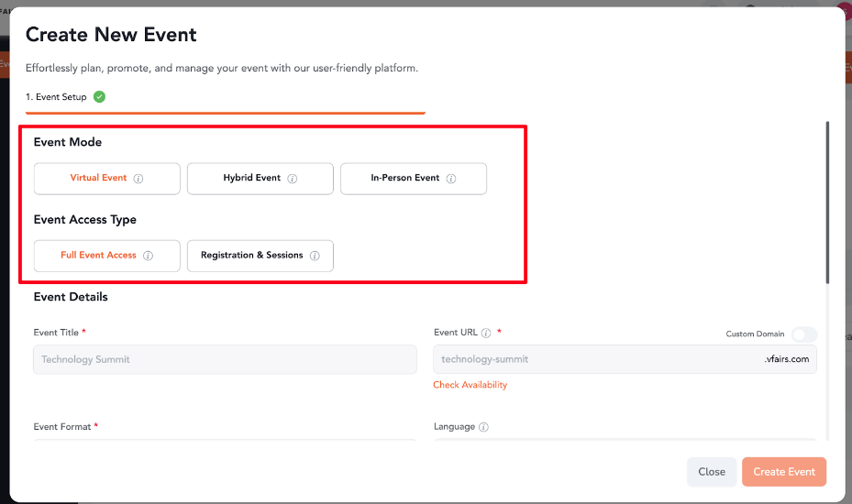Click info icon beside In-Person Event
The width and height of the screenshot is (852, 504).
coord(451,179)
